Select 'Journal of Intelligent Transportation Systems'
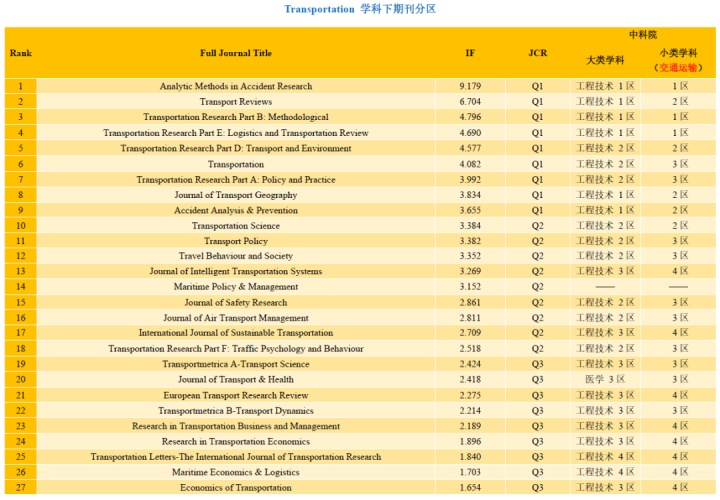 click(x=236, y=271)
